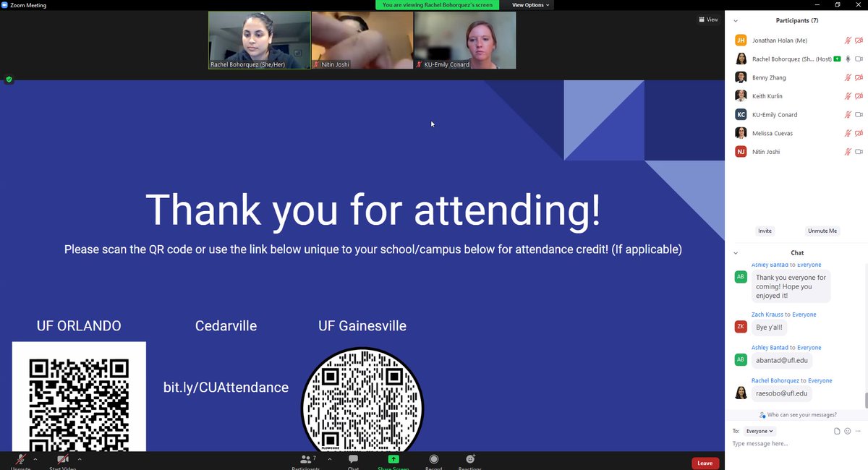
Task: Click JH avatar of Jonathan Holan
Action: tap(741, 40)
